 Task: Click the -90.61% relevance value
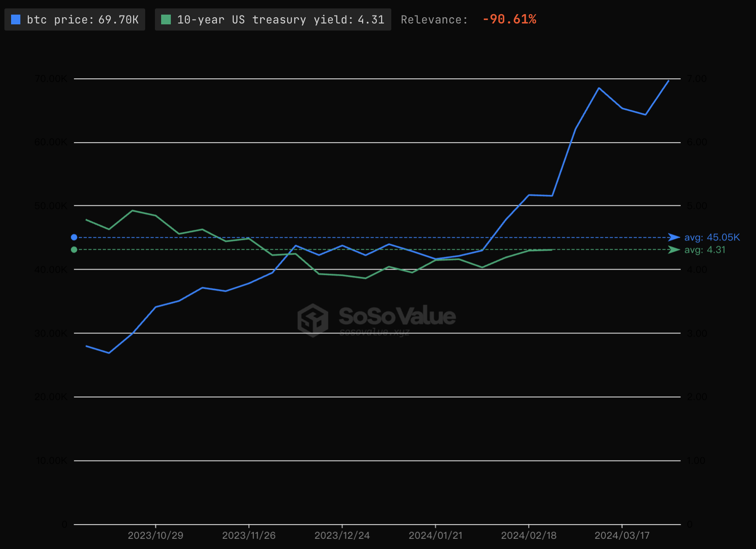[509, 19]
